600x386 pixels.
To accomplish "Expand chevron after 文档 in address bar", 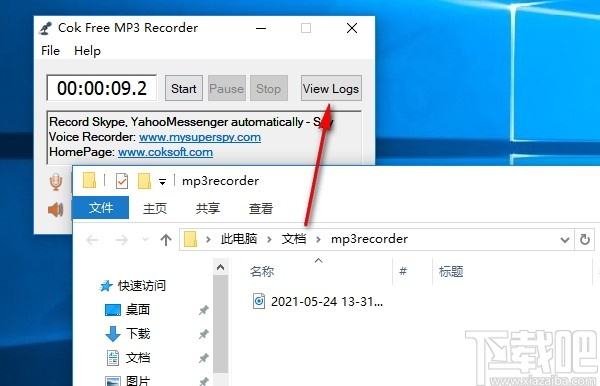I will 318,239.
